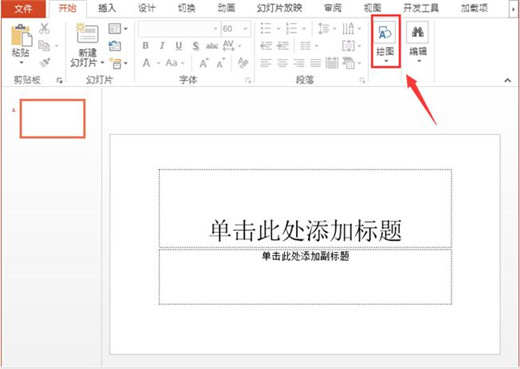This screenshot has height=369, width=520.
Task: Switch to the Review (审阅) tab
Action: (x=333, y=8)
